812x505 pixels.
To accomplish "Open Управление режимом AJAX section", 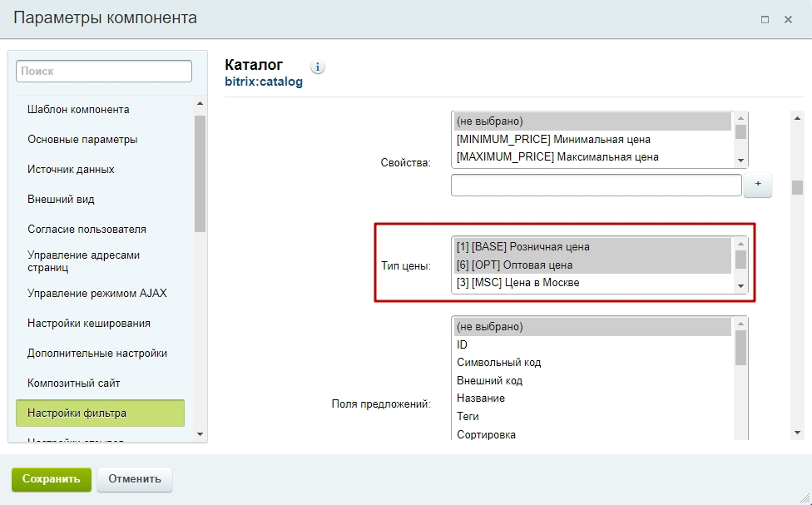I will (x=97, y=293).
